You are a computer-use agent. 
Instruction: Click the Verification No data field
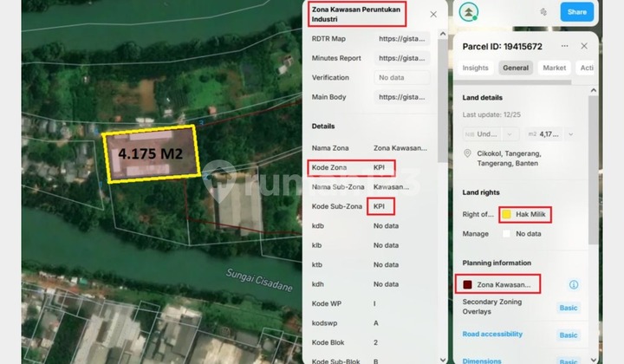[402, 78]
